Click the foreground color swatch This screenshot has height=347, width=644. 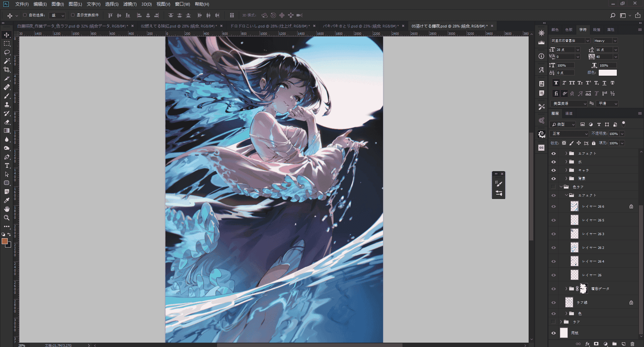point(5,241)
